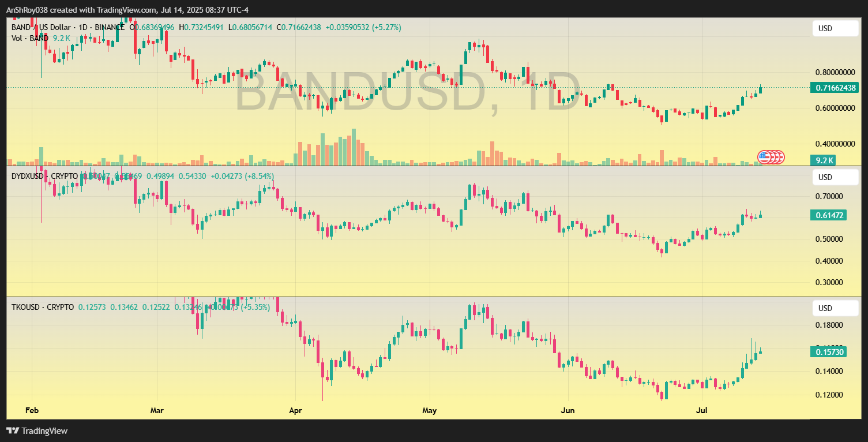Screen dimensions: 868x442
Task: Click the 0.80000000 price scale label
Action: [x=835, y=72]
